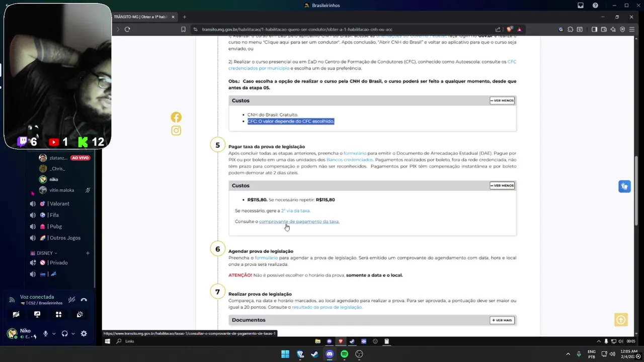Click the AO VIVO live badge
Image resolution: width=644 pixels, height=362 pixels.
point(80,158)
